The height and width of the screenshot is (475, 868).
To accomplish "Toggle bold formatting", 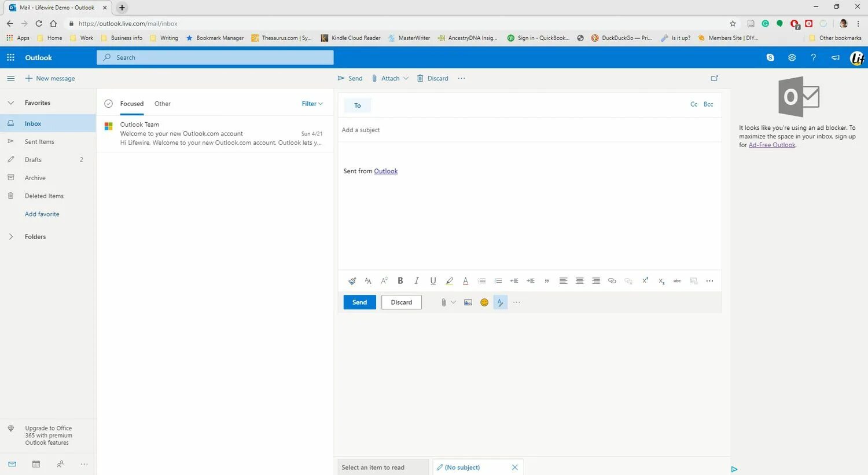I will click(x=400, y=281).
